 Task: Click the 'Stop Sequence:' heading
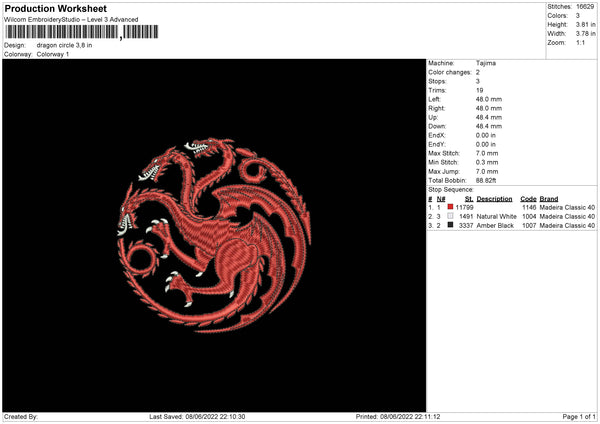click(451, 190)
